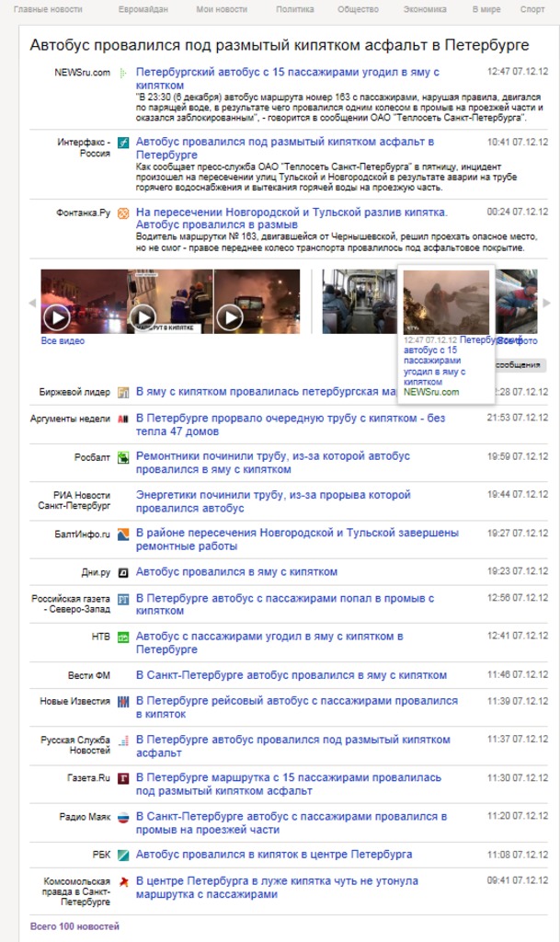Open headline Петербургский автобус с 15 пассажирами
Viewport: 560px width, 942px height.
tap(288, 78)
